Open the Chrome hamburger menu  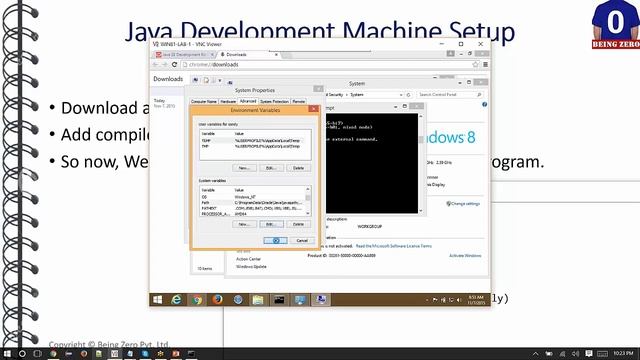coord(485,64)
